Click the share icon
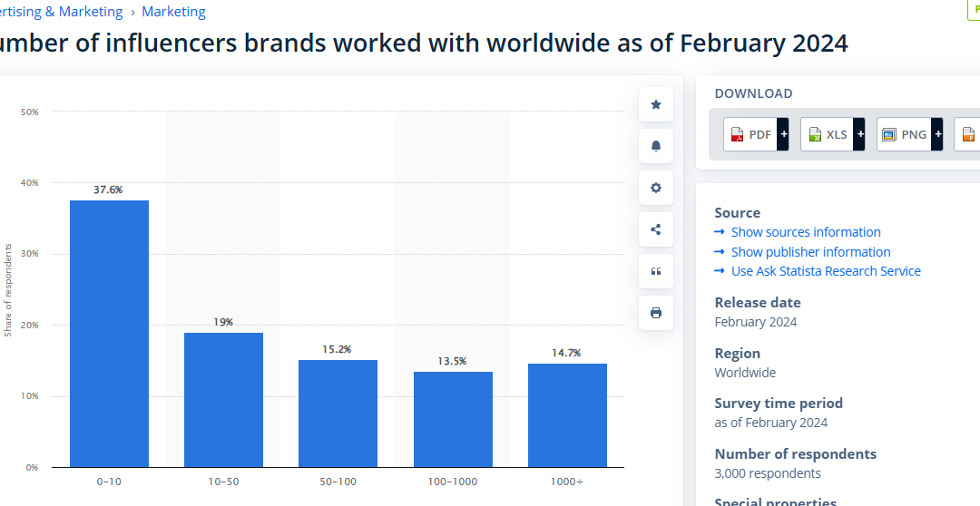 pyautogui.click(x=656, y=229)
